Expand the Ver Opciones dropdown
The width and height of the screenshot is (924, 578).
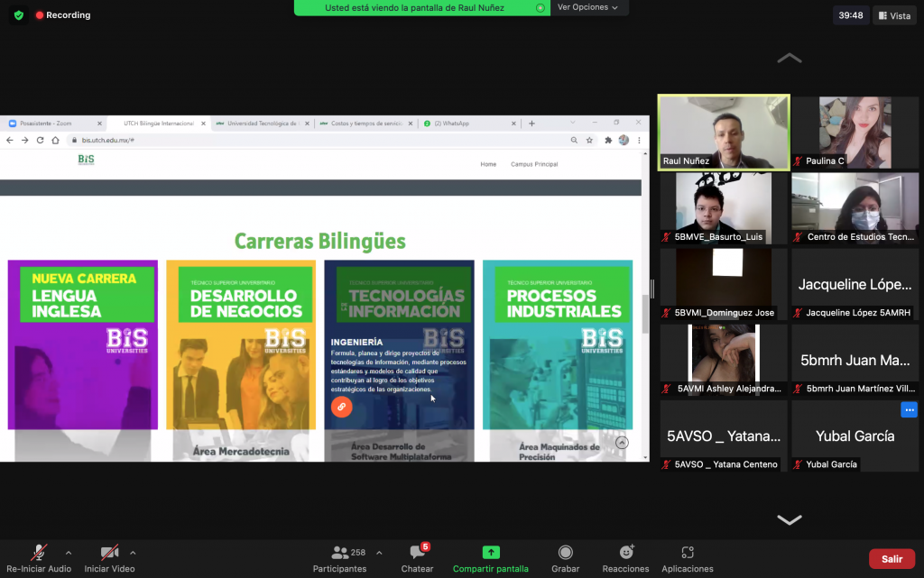tap(587, 7)
